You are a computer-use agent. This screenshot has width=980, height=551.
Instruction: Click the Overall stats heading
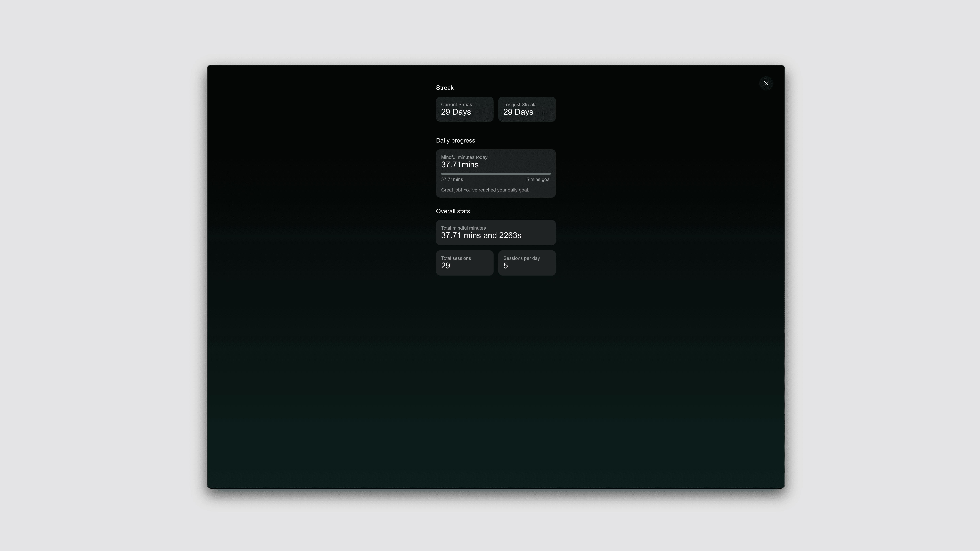pyautogui.click(x=453, y=211)
